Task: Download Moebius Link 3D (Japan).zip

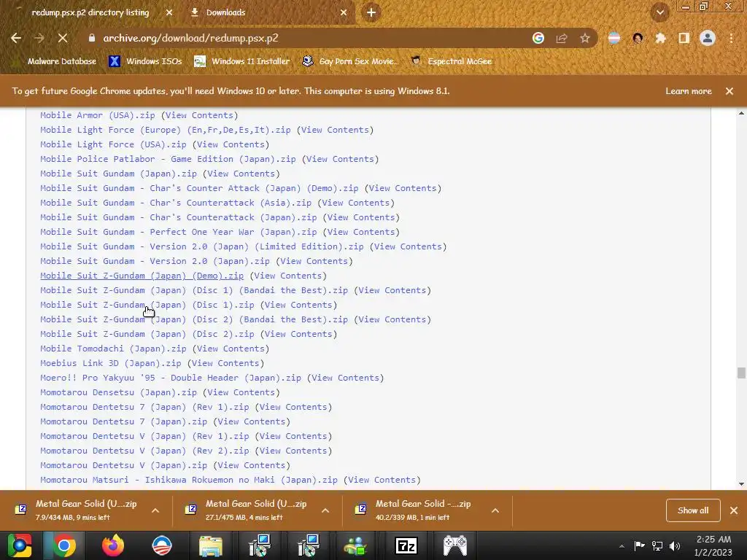Action: 111,363
